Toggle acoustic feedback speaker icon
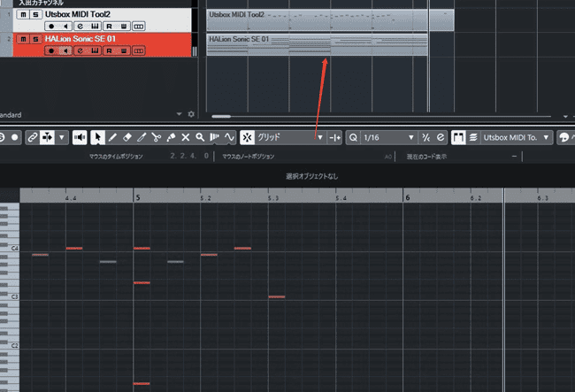This screenshot has width=575, height=392. [x=80, y=137]
